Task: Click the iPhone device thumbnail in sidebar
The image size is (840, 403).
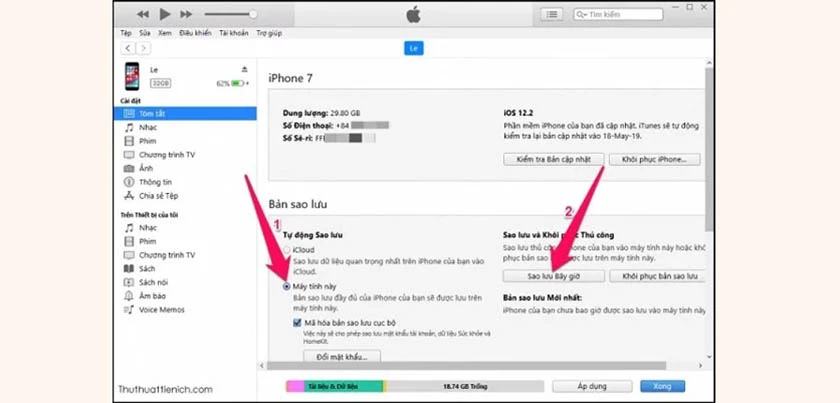Action: (x=132, y=76)
